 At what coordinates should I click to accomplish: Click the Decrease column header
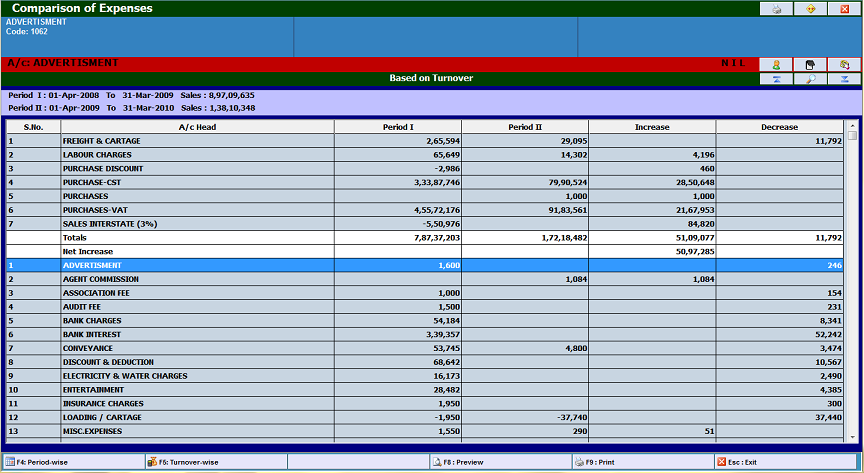[780, 127]
